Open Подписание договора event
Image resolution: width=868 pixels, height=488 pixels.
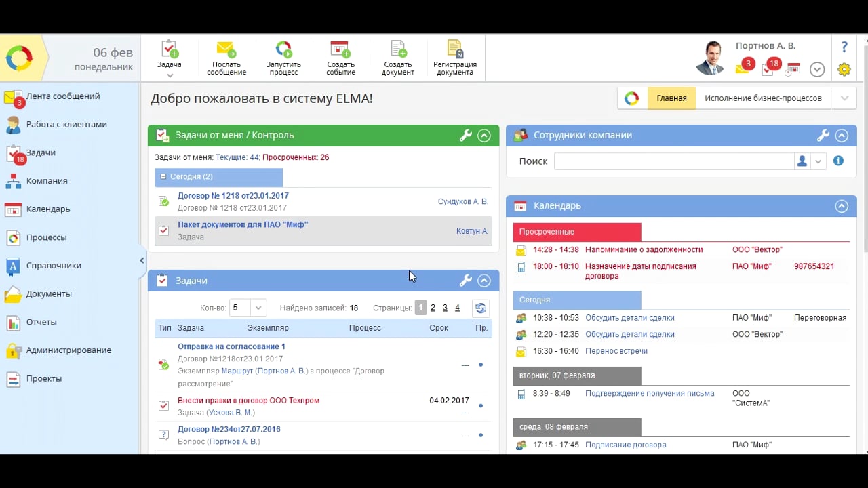pyautogui.click(x=626, y=445)
